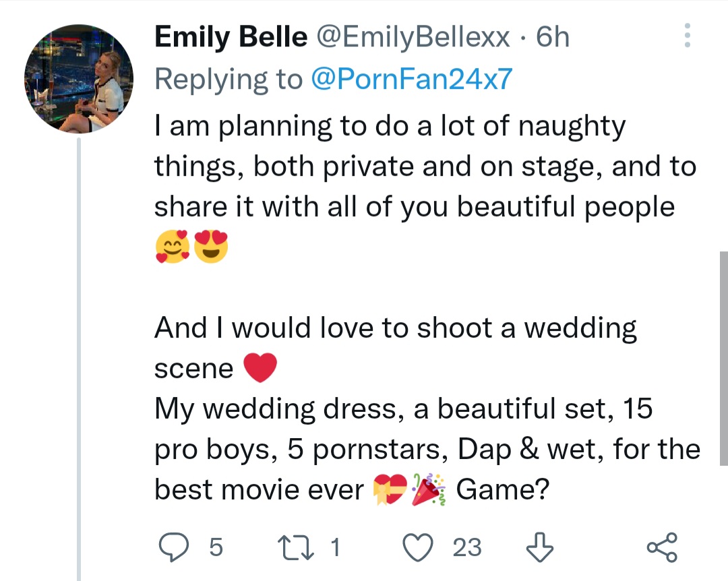Click the reply speech bubble icon
Screen dimensions: 728x581
175,547
